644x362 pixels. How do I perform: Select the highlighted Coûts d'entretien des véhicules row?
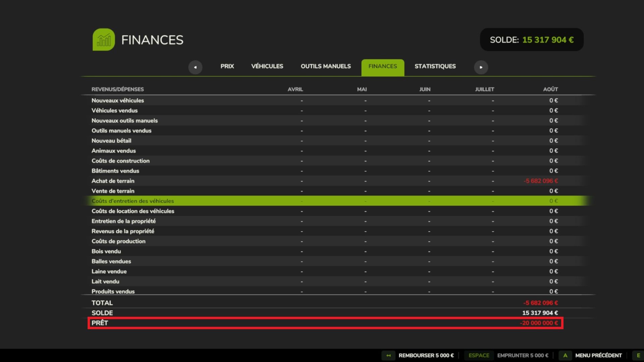(133, 201)
